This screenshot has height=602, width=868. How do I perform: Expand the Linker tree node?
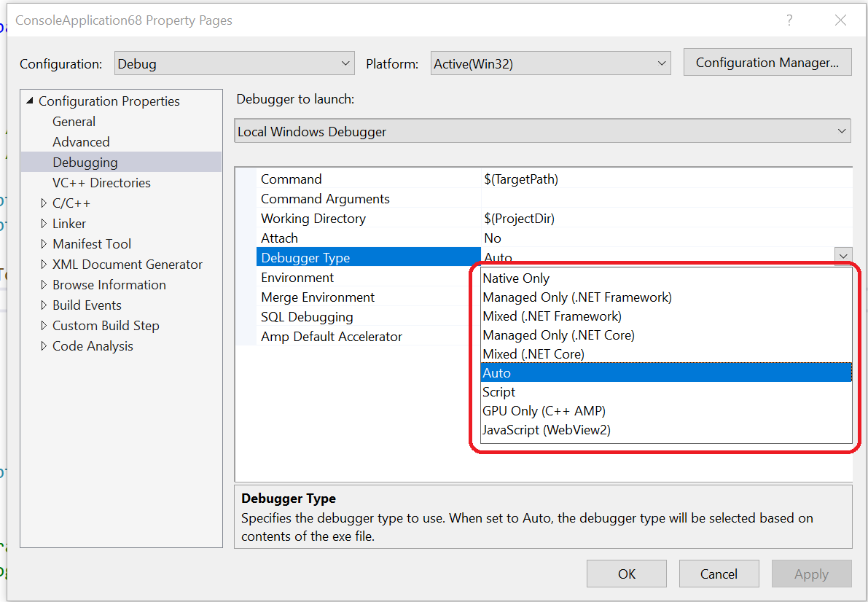tap(44, 224)
